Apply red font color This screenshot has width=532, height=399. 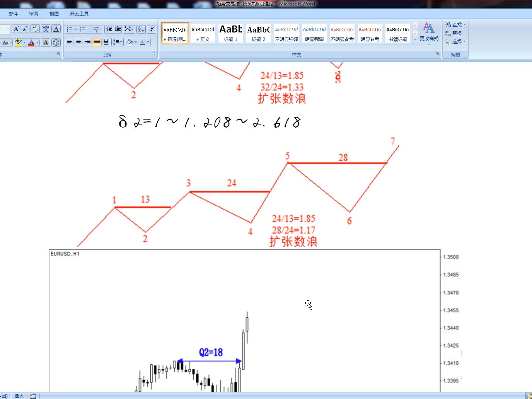[31, 42]
